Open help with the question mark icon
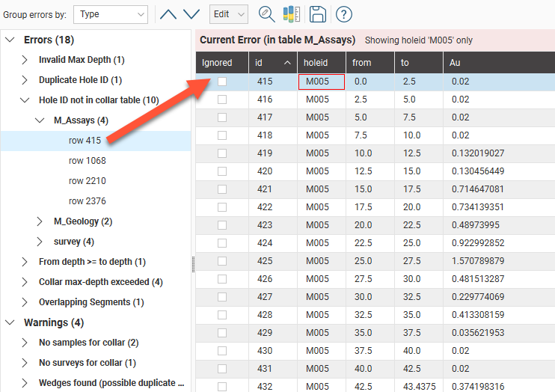Image resolution: width=555 pixels, height=392 pixels. pos(343,14)
